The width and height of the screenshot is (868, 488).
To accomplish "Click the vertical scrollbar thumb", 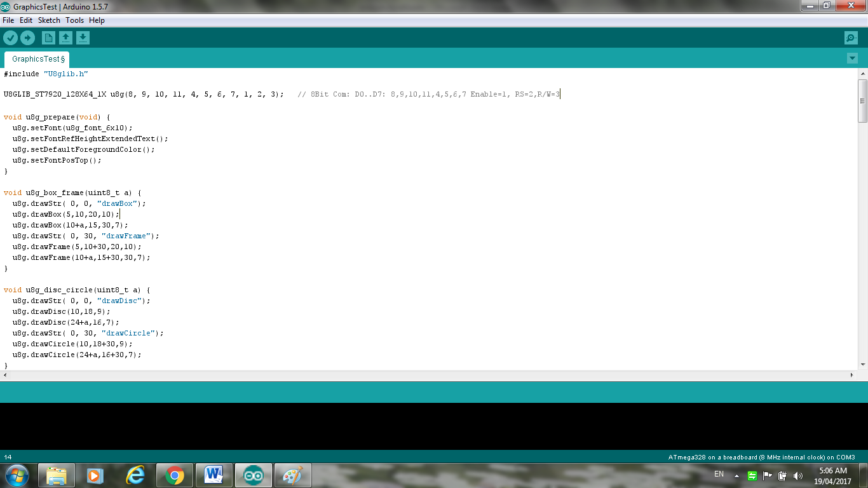I will coord(862,101).
